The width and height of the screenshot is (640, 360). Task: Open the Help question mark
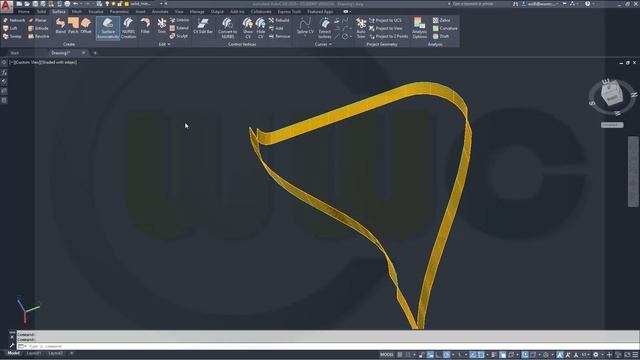tap(587, 4)
